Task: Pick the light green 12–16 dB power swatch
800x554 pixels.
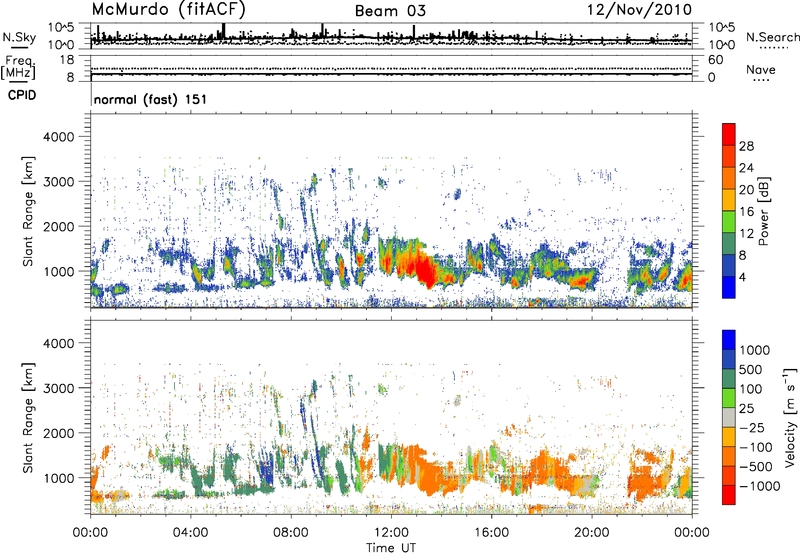Action: 729,222
